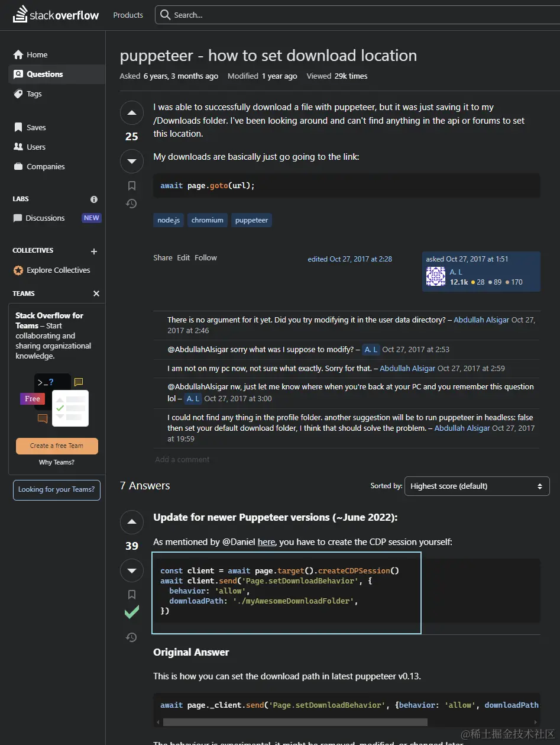The width and height of the screenshot is (560, 745).
Task: Open the Sorted by dropdown
Action: tap(477, 486)
